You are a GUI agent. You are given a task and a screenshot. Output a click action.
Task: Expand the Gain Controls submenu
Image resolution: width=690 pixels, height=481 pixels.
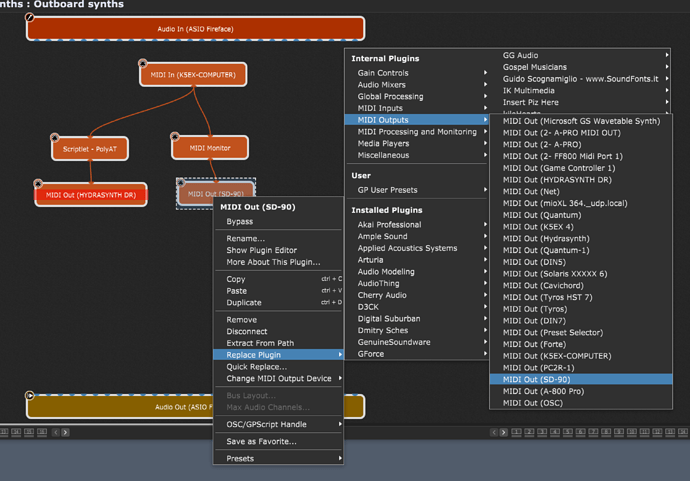click(417, 73)
